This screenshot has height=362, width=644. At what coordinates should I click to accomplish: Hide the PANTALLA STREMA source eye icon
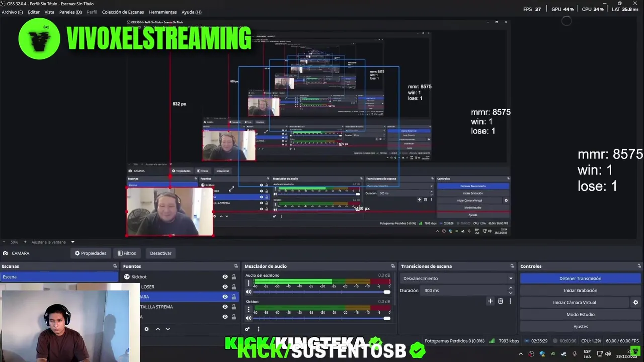225,307
